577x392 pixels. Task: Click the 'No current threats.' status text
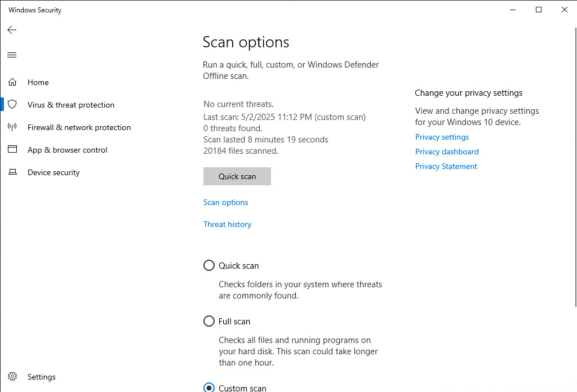coord(238,104)
